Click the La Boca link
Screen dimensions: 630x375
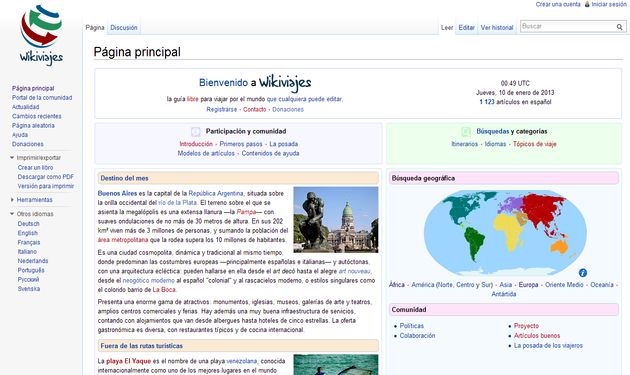pos(164,290)
